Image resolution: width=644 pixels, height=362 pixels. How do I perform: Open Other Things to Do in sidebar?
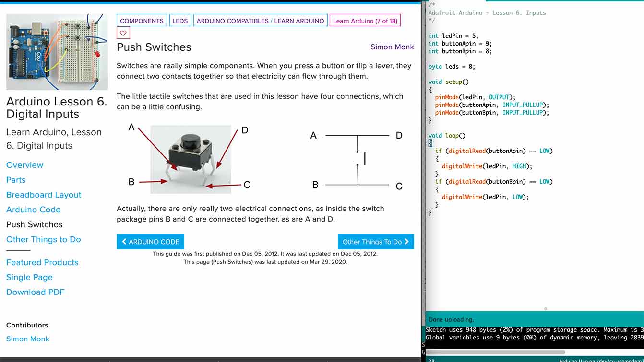tap(44, 239)
